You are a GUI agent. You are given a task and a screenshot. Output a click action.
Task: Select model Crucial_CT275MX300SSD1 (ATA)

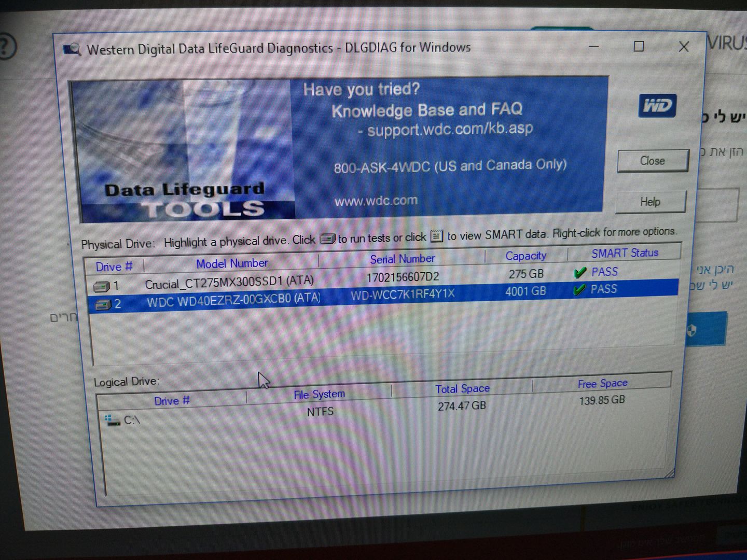click(229, 283)
